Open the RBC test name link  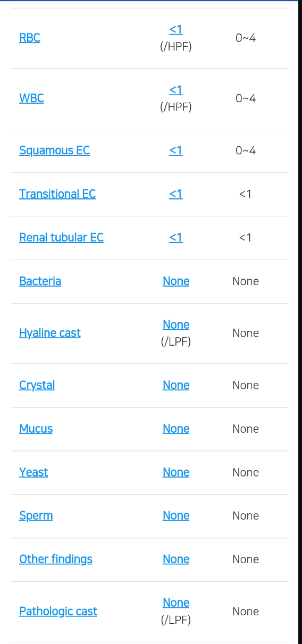[x=30, y=38]
